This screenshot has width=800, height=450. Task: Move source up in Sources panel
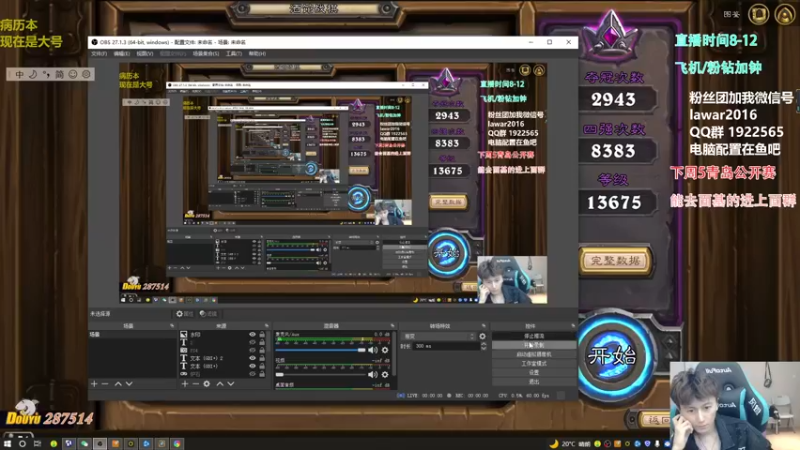pos(219,384)
